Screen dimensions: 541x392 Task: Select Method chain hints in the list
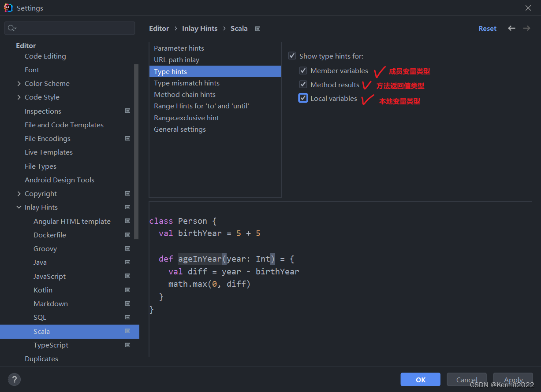coord(215,94)
